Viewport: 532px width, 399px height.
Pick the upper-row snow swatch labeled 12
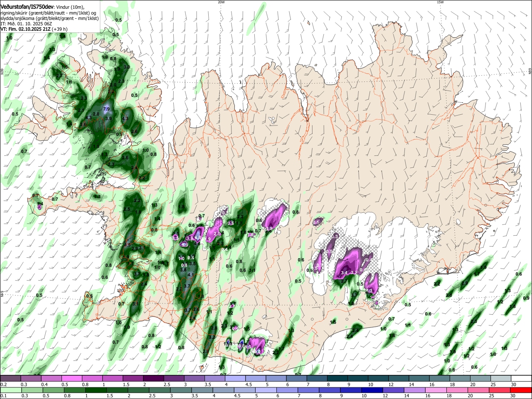399,378
